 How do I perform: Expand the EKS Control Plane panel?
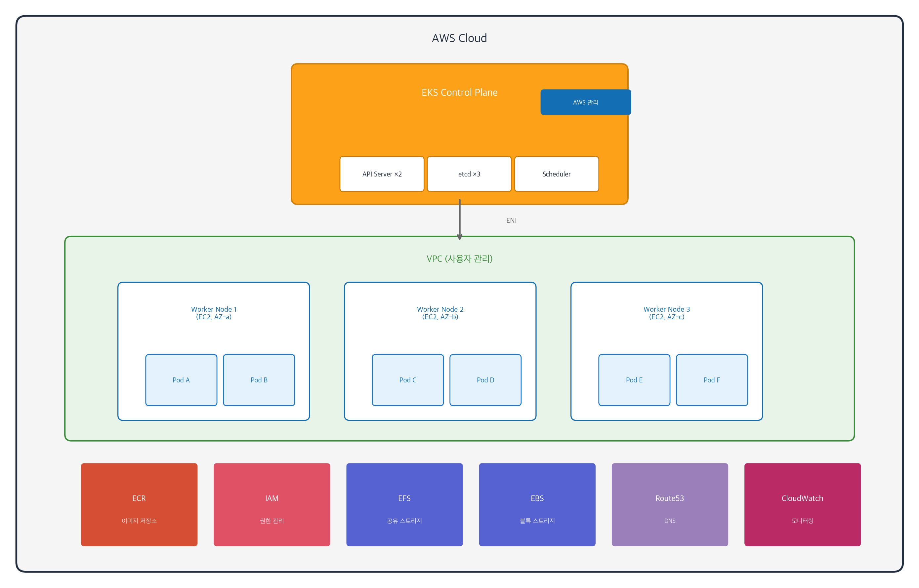coord(460,92)
